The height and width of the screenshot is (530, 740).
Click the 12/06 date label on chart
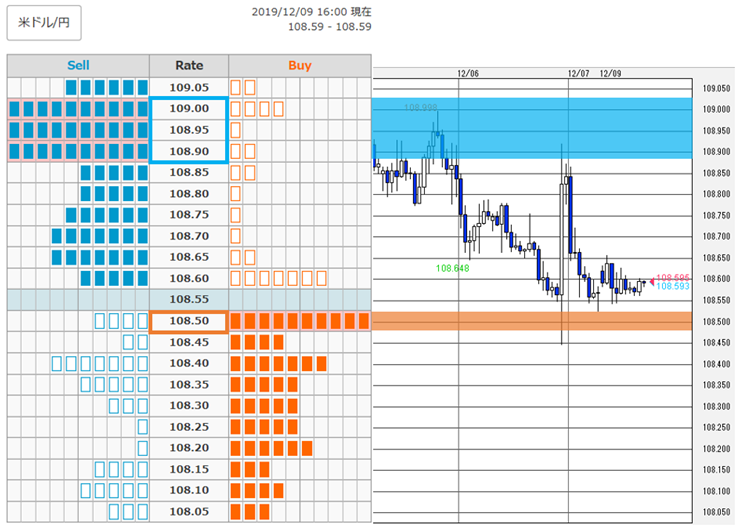pyautogui.click(x=468, y=74)
